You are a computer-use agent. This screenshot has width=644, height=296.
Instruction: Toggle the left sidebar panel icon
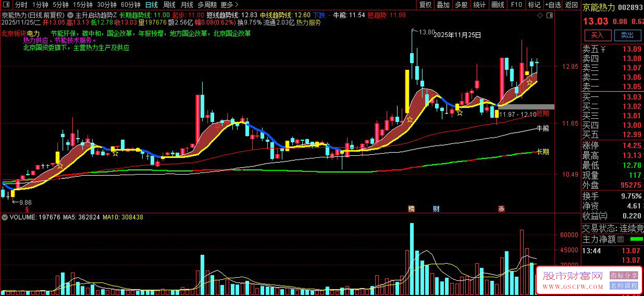pyautogui.click(x=6, y=5)
